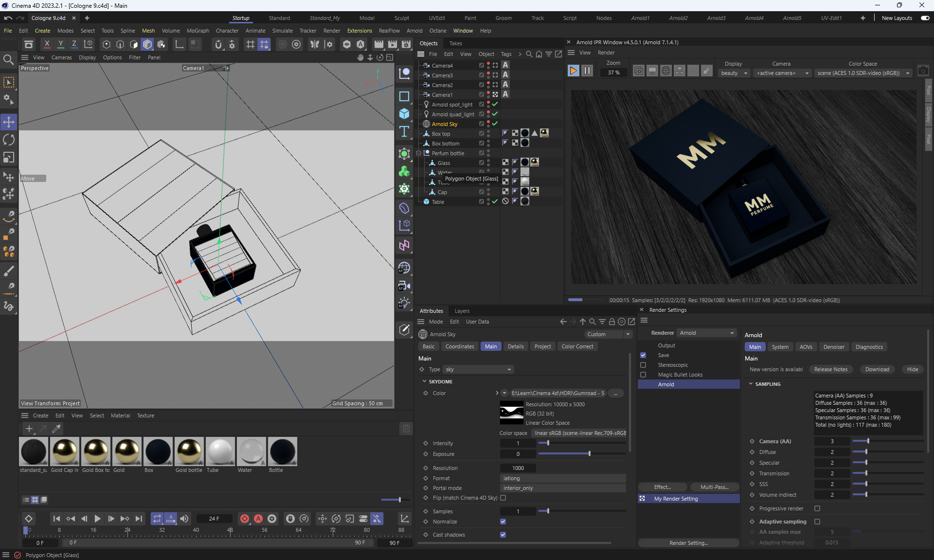Click the Cube primitive icon

click(404, 114)
